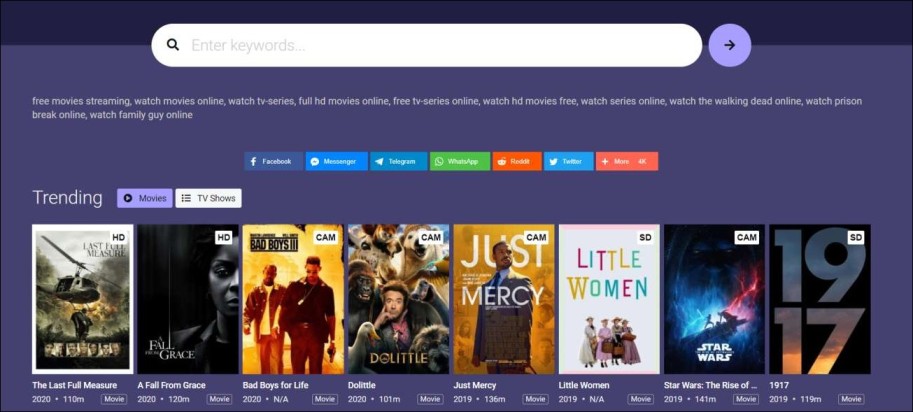Click the Little Women title link
Viewport: 913px width, 412px height.
click(x=584, y=385)
